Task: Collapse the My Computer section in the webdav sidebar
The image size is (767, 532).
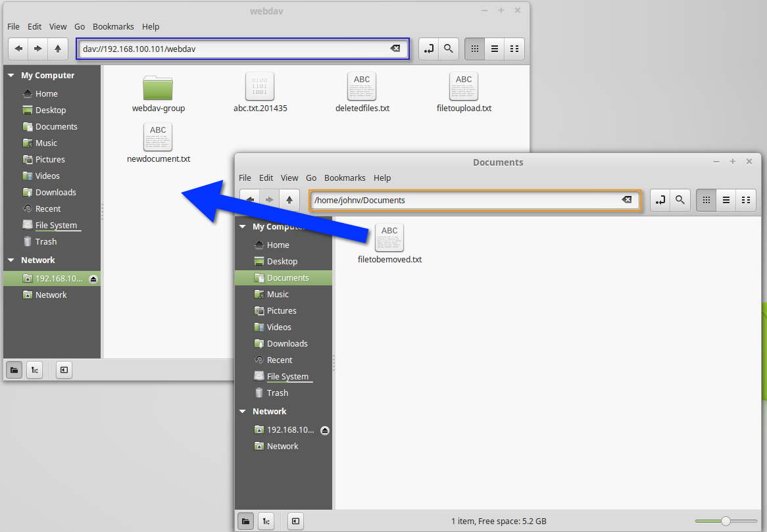Action: click(11, 75)
